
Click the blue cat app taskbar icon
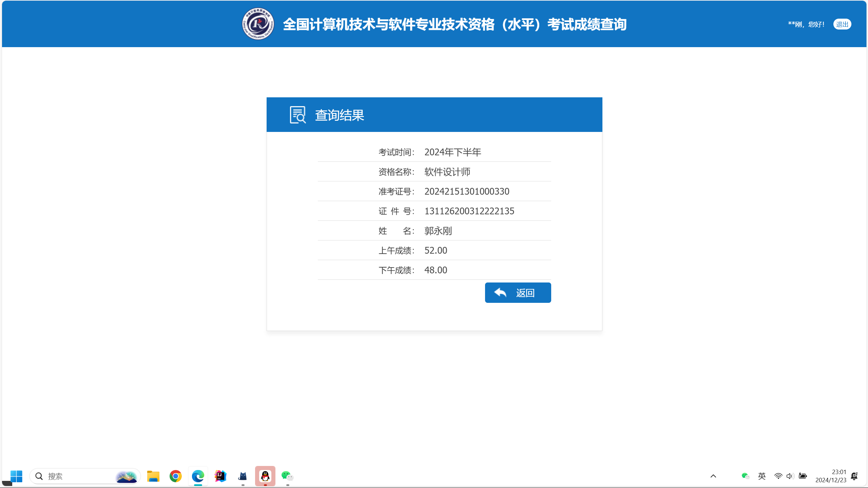(x=243, y=476)
